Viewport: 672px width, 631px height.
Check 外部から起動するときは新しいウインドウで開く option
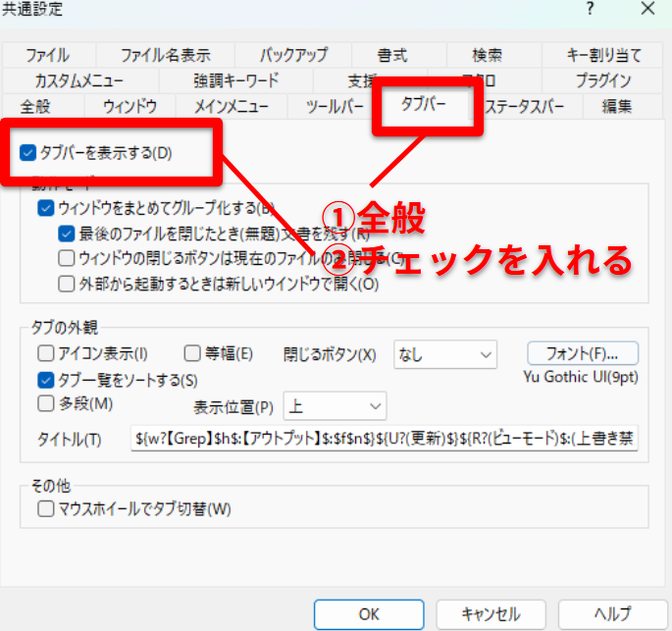coord(67,285)
